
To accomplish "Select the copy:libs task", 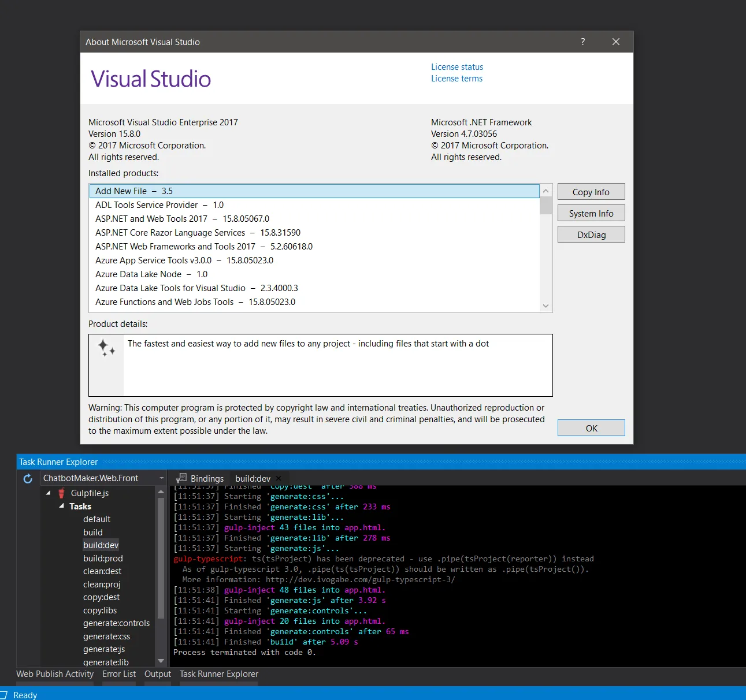I will (100, 610).
